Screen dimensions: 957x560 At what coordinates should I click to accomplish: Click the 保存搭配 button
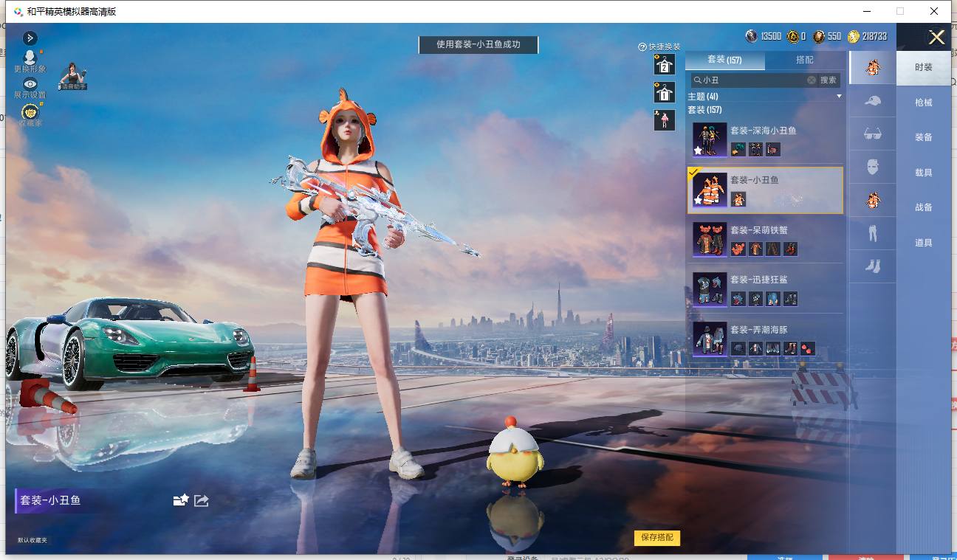[x=657, y=537]
